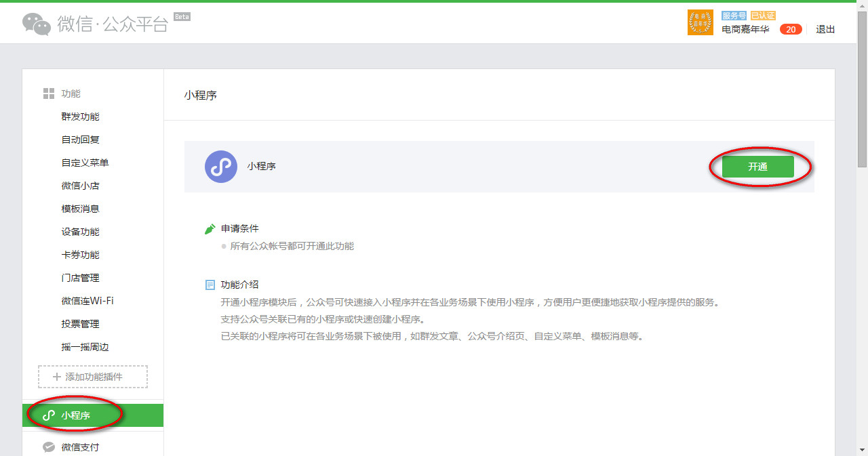Click the 微信·公众平台 title text
Image resolution: width=868 pixels, height=456 pixels.
pyautogui.click(x=113, y=24)
